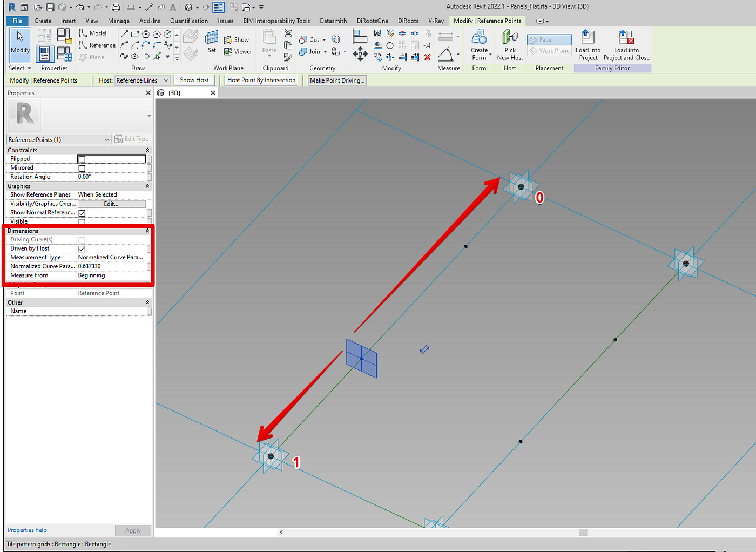Click the Pick New Host icon

pyautogui.click(x=510, y=45)
